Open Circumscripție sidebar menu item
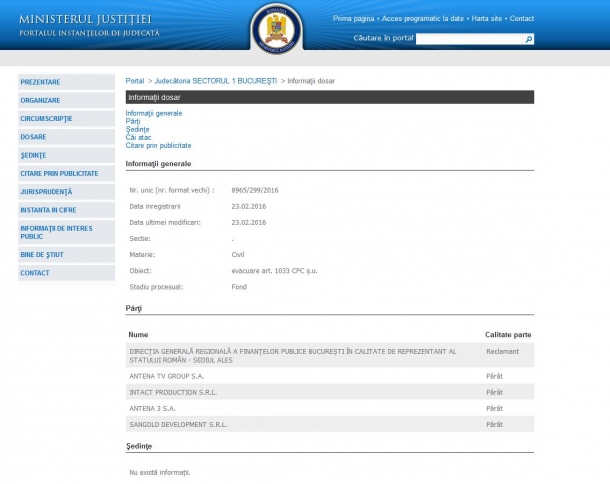 (x=66, y=118)
